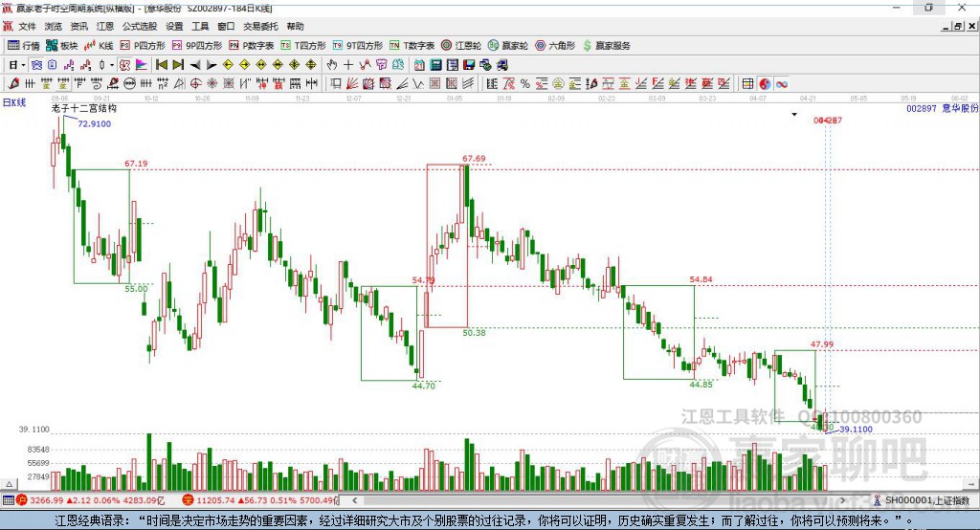Image resolution: width=980 pixels, height=530 pixels.
Task: Open the 江恩 menu
Action: 105,26
